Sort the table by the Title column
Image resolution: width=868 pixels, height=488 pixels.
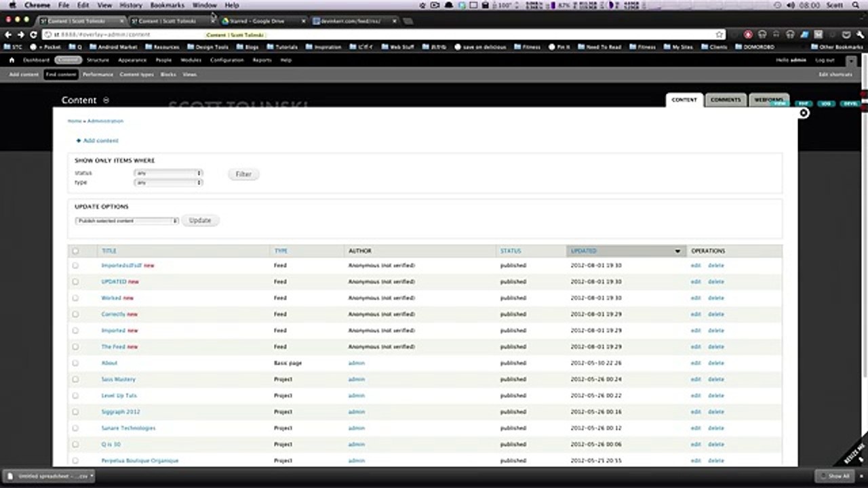[109, 251]
